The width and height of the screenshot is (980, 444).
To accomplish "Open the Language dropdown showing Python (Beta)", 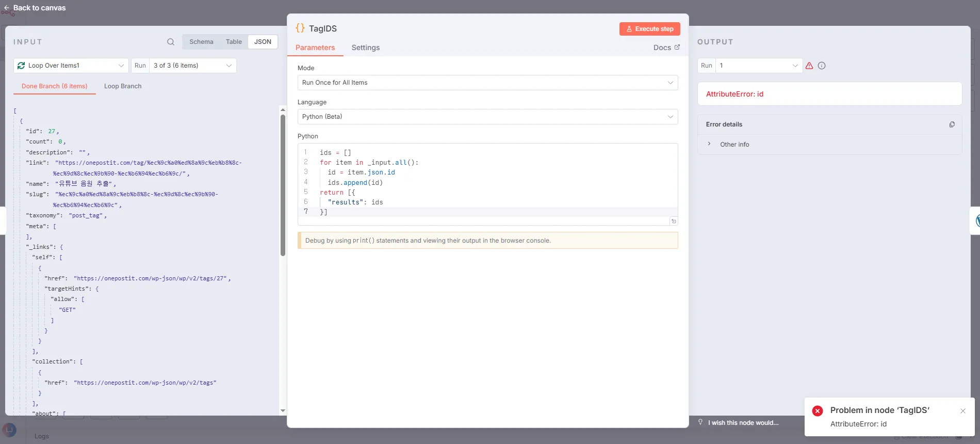I will pos(487,117).
